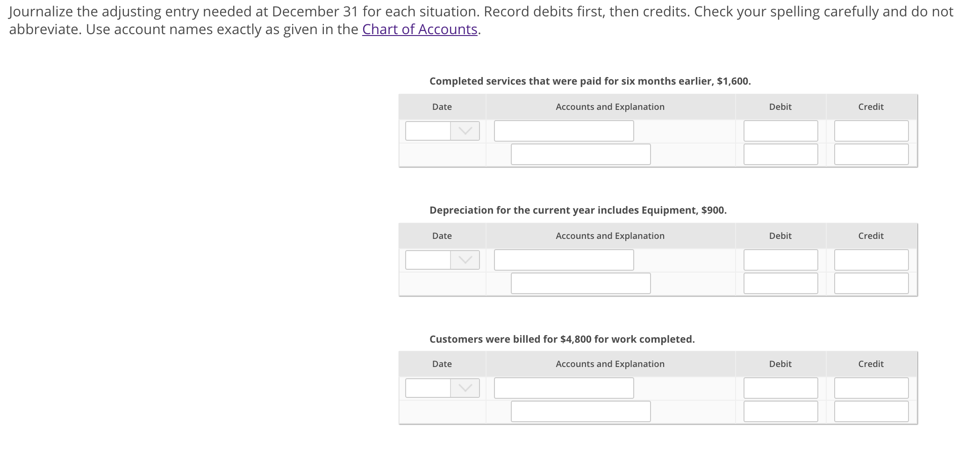Click credit account field for completed services entry

pyautogui.click(x=580, y=154)
